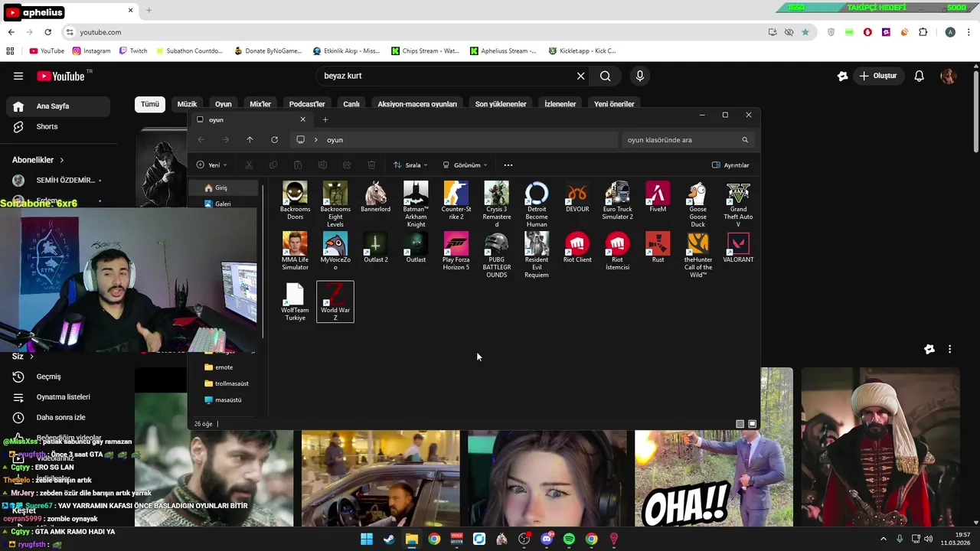Open the Windows Start menu
This screenshot has width=980, height=551.
point(367,540)
